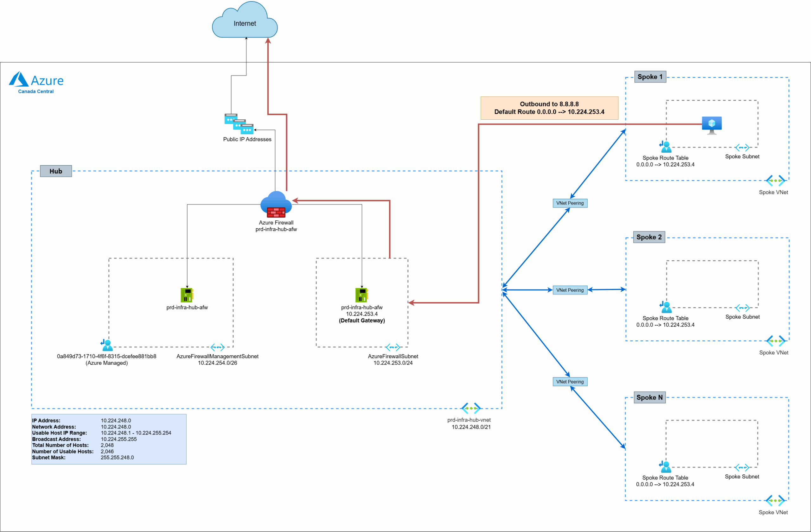Click the IP address details info box

tap(109, 439)
